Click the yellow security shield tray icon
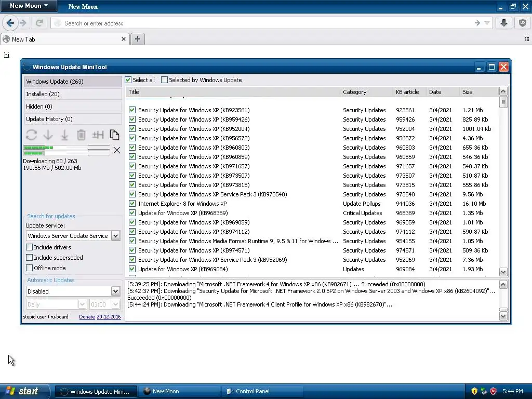 click(x=474, y=391)
